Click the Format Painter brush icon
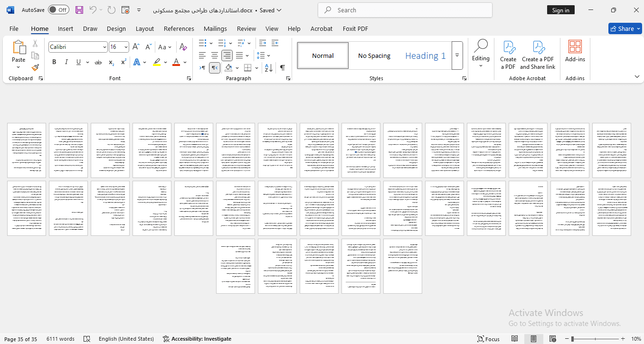644x344 pixels. 35,67
